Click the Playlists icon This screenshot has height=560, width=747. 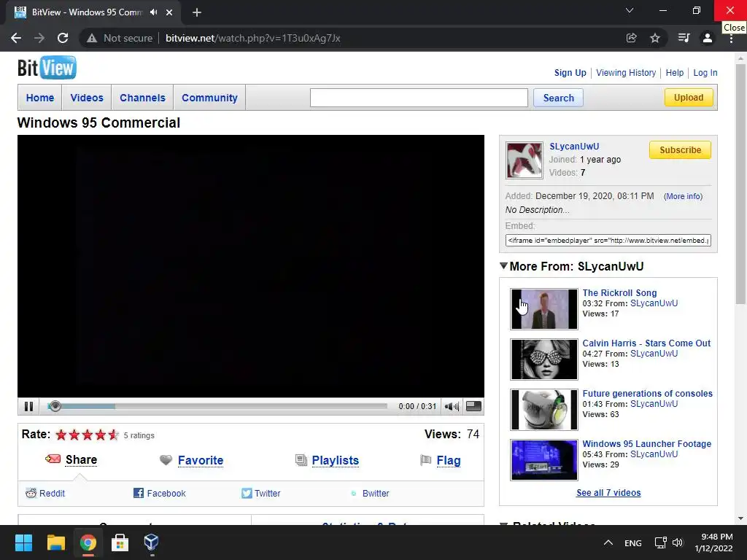click(x=301, y=460)
